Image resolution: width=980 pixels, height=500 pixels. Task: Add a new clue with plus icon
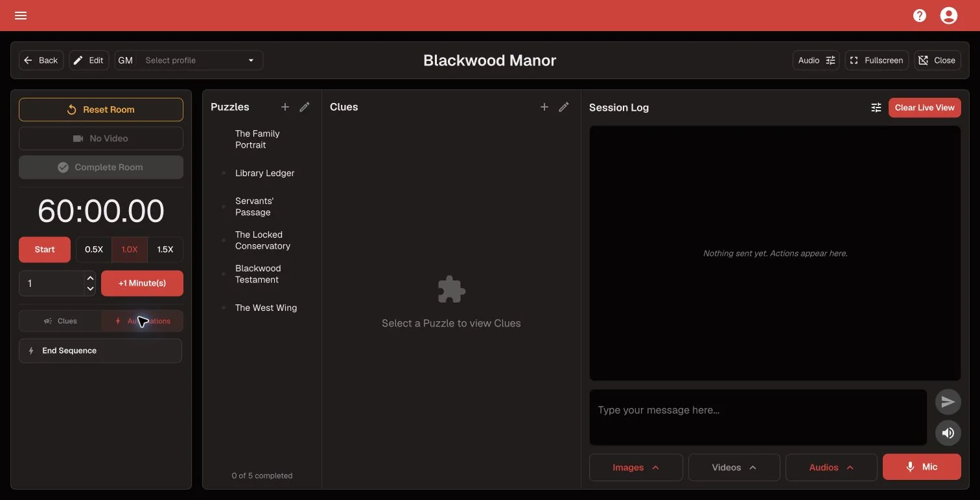tap(544, 107)
